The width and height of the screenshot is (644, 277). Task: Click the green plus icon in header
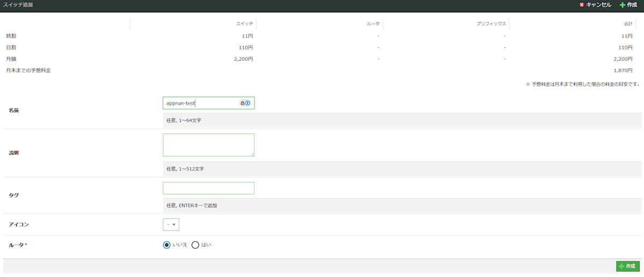(623, 5)
